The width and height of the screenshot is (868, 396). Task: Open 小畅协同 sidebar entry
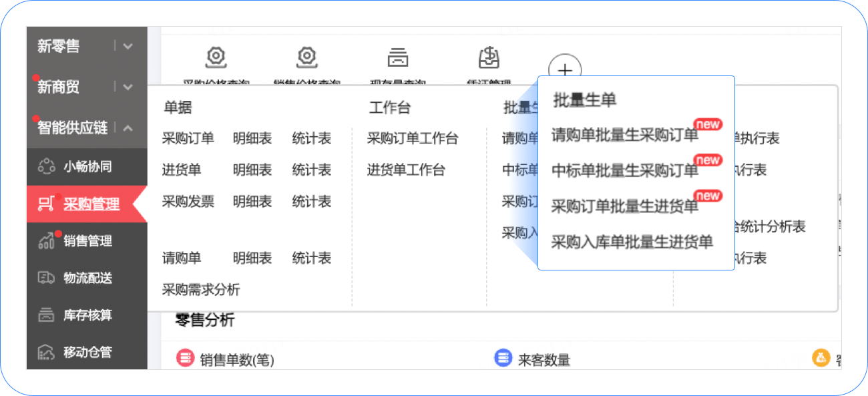tap(87, 166)
